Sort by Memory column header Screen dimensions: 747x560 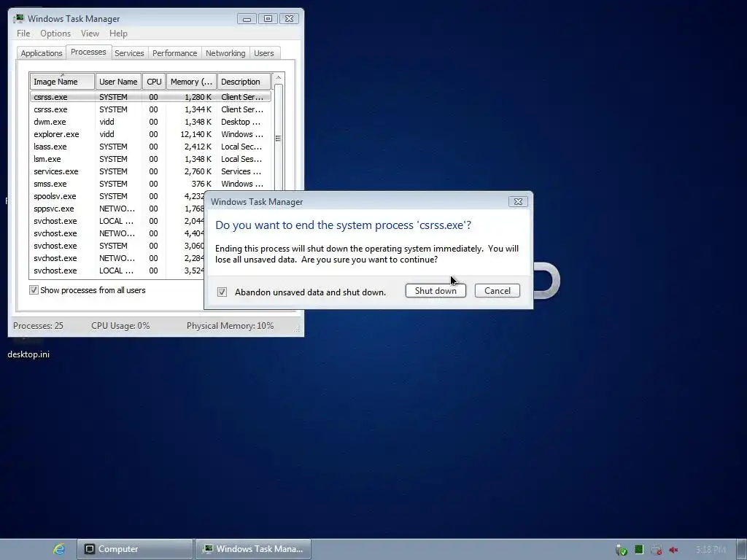pos(191,82)
